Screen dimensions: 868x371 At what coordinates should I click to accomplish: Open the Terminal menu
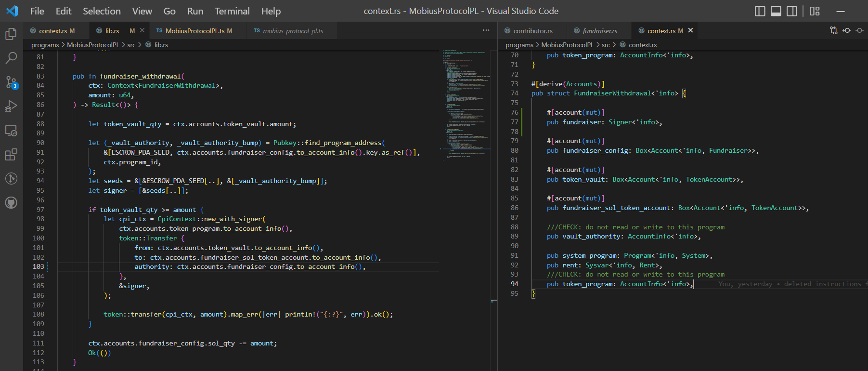tap(232, 11)
